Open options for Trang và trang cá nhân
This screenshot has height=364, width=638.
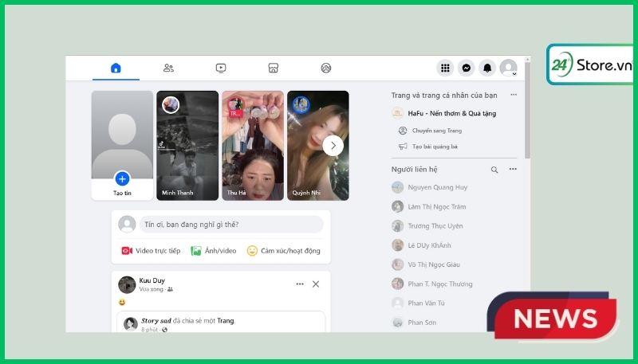[514, 95]
